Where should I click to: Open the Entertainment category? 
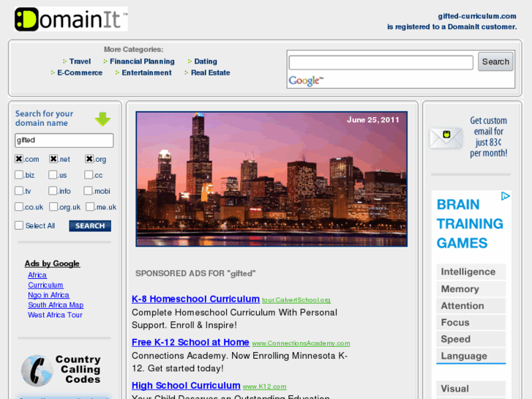tap(146, 72)
